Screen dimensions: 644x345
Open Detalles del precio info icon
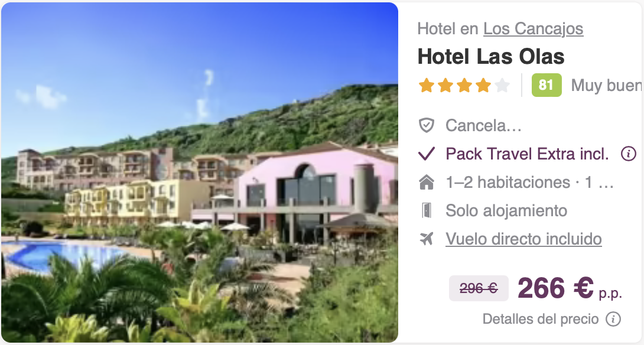point(613,319)
